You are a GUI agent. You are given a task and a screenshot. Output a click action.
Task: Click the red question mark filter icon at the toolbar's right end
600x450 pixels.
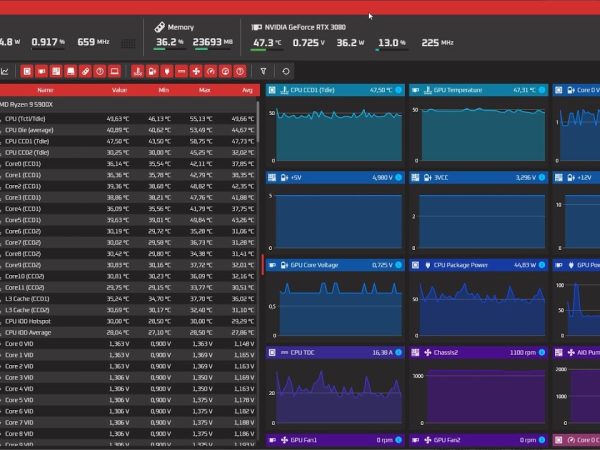[x=239, y=71]
